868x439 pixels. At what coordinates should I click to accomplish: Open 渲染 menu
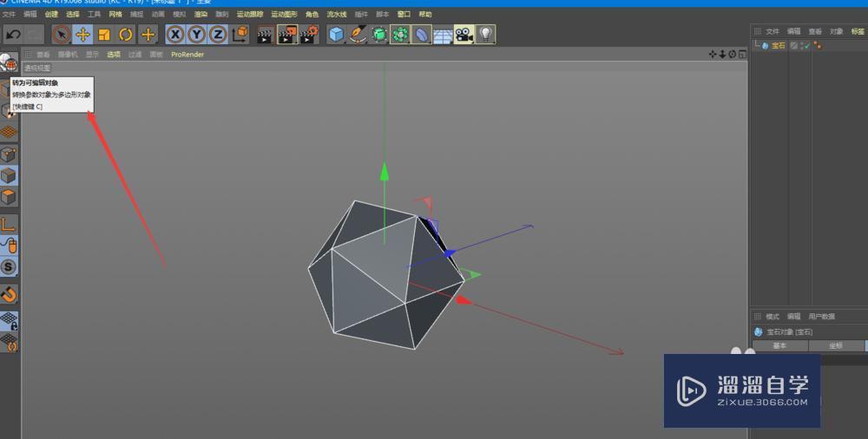tap(201, 15)
